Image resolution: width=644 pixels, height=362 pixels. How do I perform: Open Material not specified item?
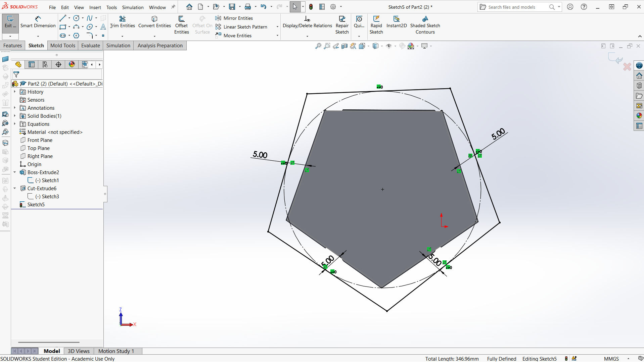pyautogui.click(x=55, y=132)
